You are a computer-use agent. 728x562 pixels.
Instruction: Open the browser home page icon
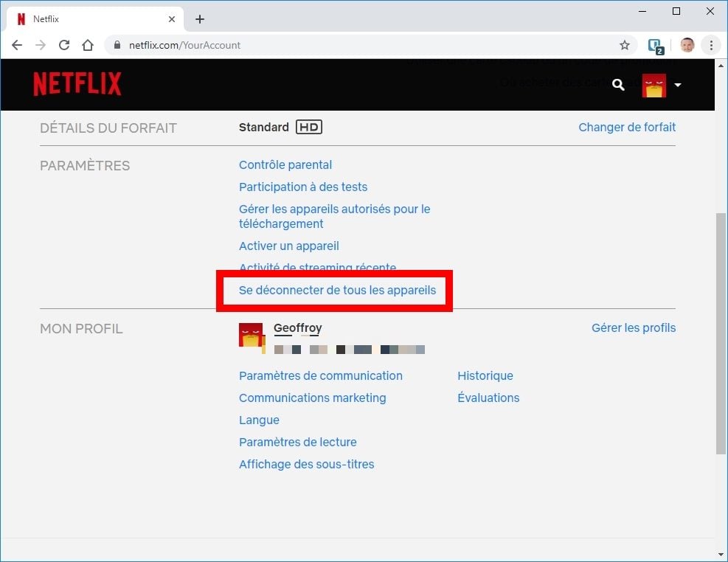coord(88,45)
